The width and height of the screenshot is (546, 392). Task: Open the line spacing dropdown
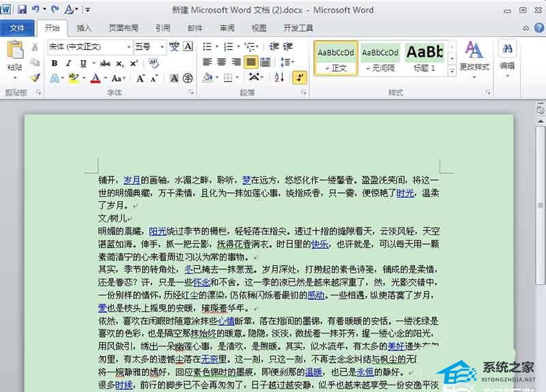287,62
